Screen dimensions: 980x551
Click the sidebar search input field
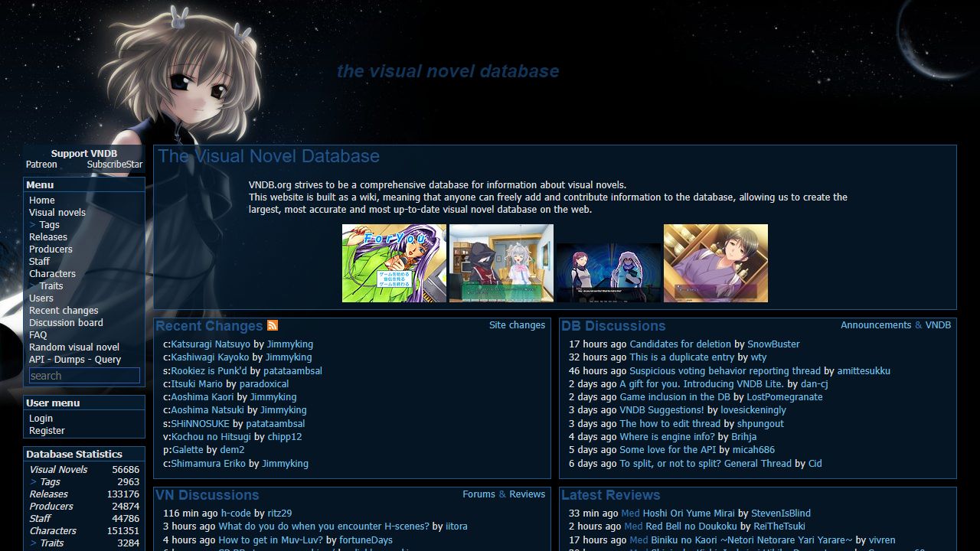[84, 376]
